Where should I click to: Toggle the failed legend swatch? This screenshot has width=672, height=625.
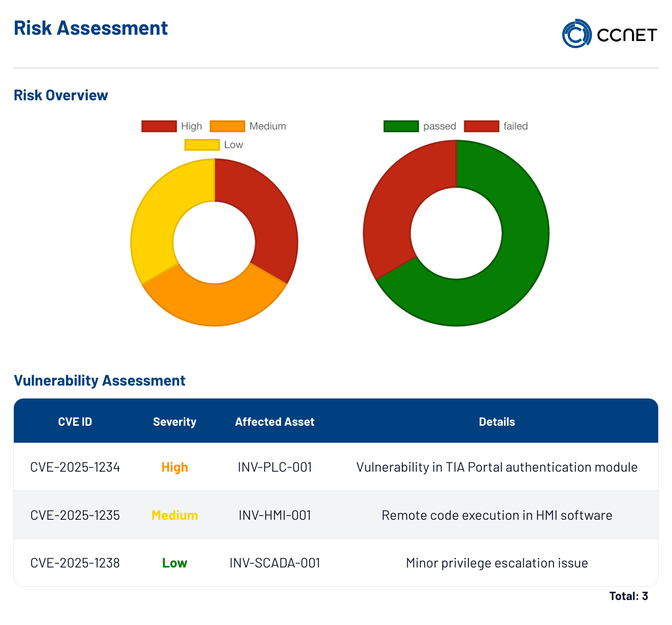pos(481,126)
